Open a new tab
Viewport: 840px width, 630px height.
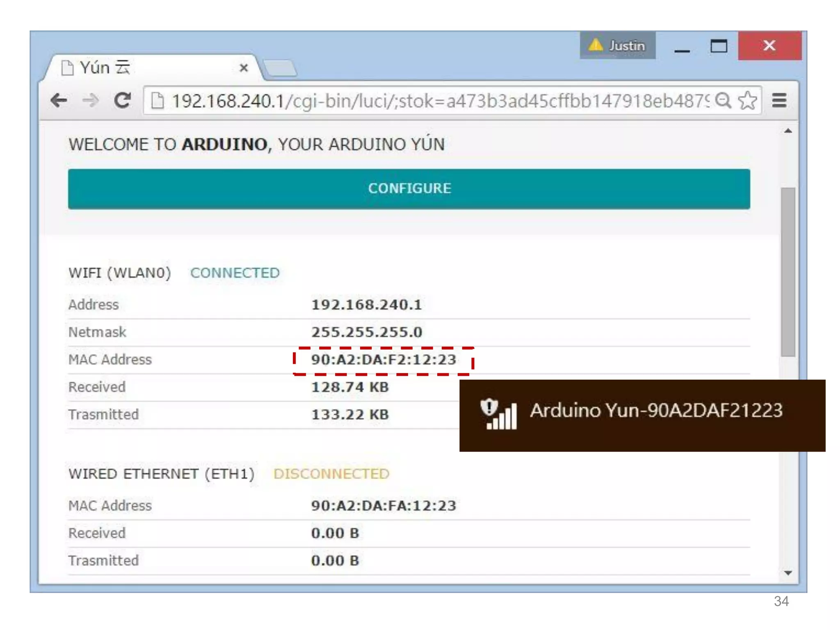click(x=280, y=68)
